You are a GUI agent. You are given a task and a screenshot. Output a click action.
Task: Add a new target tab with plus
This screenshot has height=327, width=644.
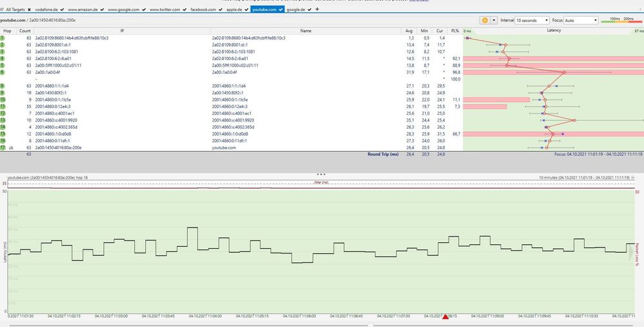click(x=317, y=9)
